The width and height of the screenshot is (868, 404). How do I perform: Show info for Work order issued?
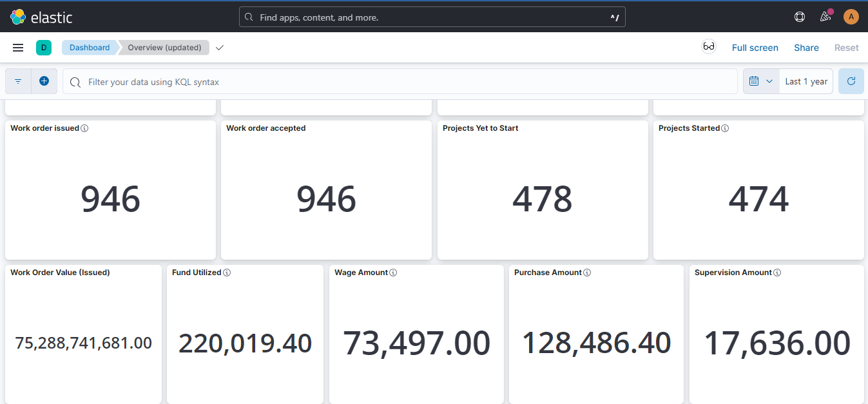(x=84, y=128)
